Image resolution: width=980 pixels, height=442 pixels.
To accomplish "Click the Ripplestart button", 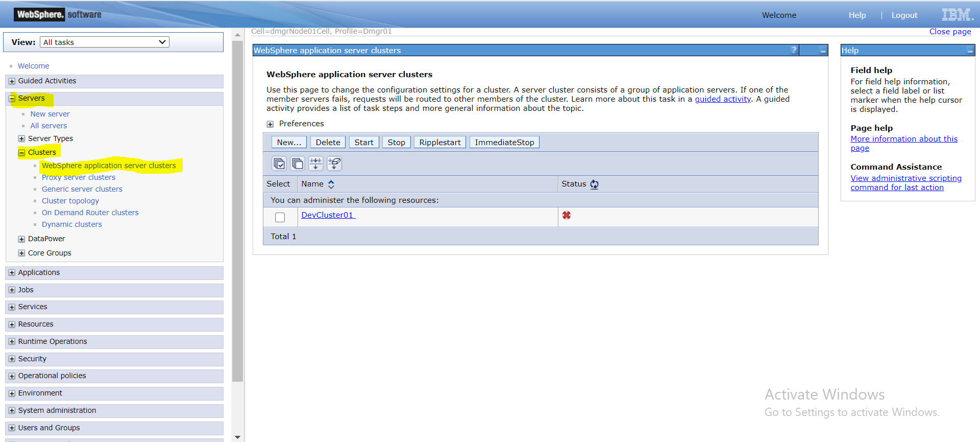I will (440, 142).
